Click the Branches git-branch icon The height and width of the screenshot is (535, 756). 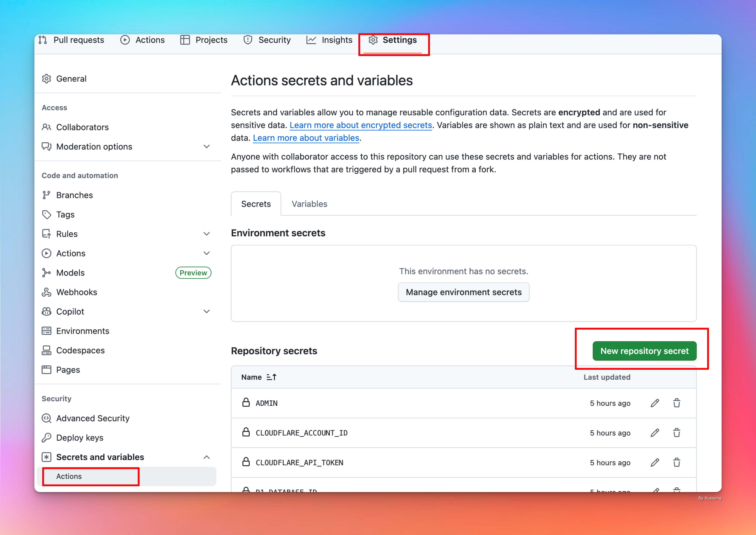(46, 195)
